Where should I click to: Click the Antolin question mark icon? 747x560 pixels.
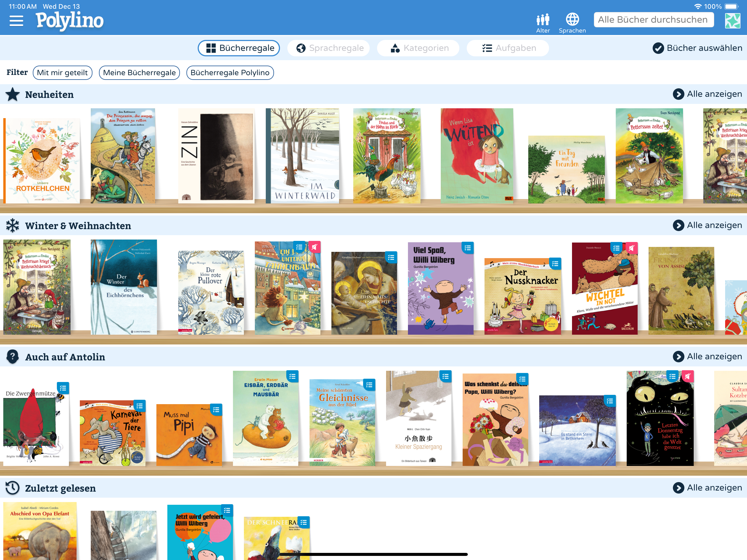[13, 356]
